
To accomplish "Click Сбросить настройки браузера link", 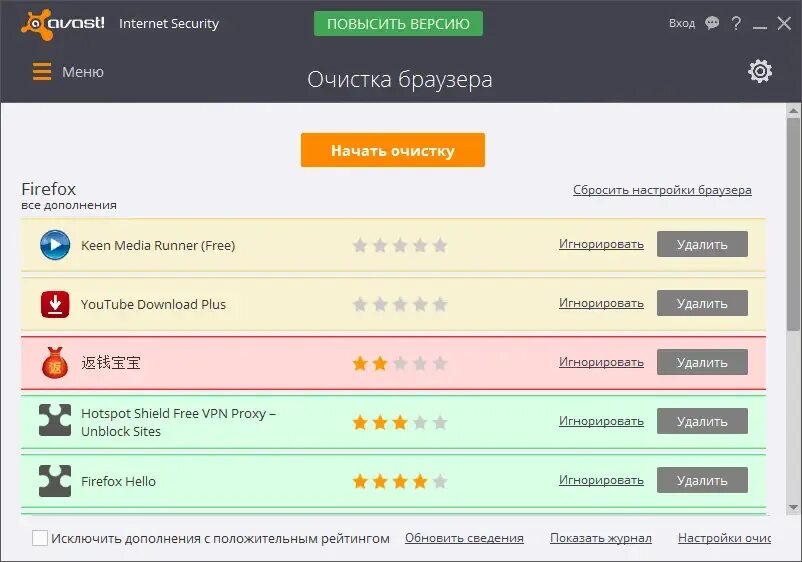I will coord(662,190).
